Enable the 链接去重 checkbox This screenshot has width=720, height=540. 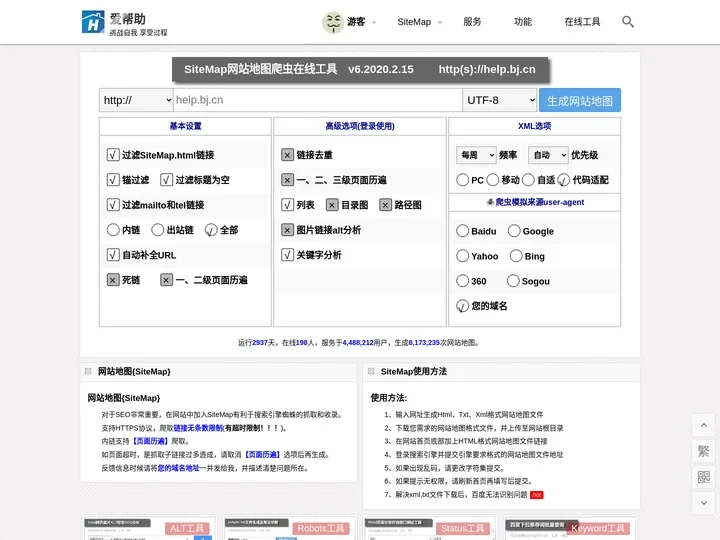287,155
